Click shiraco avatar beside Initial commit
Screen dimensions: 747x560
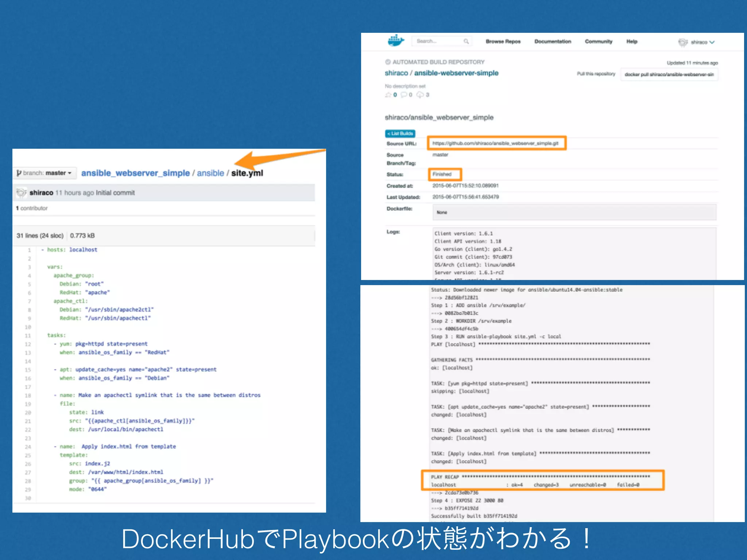point(22,192)
